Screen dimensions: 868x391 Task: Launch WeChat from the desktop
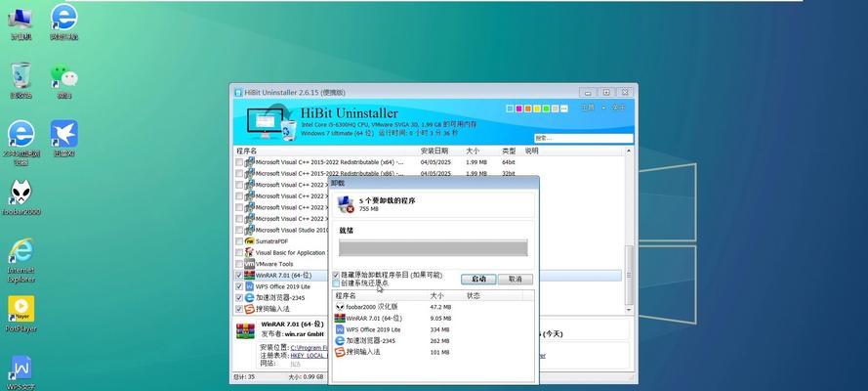(x=64, y=80)
